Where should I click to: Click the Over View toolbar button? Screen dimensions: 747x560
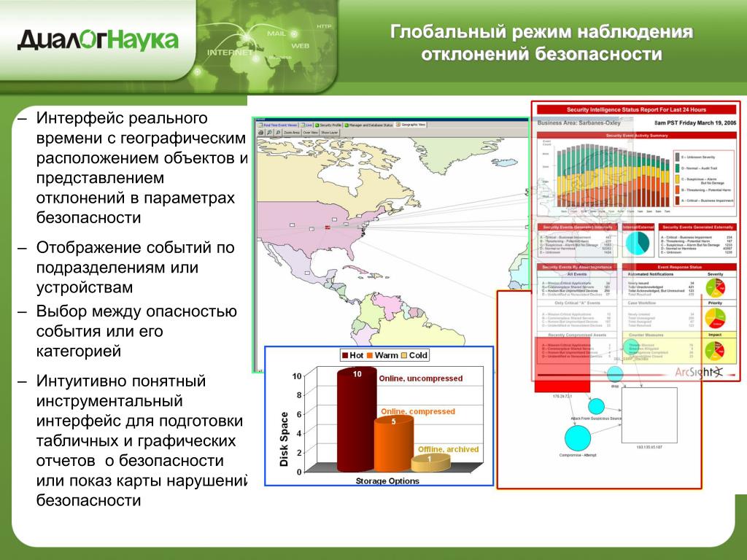point(311,133)
